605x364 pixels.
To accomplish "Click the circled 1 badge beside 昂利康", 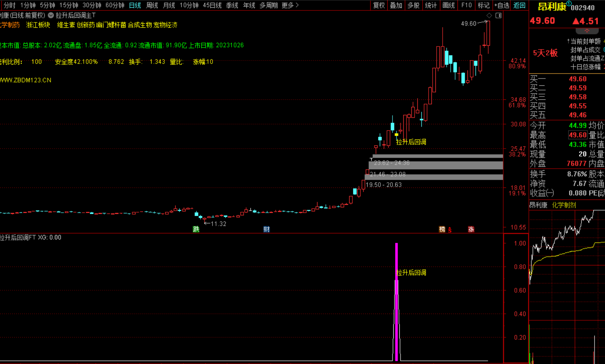I will (x=569, y=4).
